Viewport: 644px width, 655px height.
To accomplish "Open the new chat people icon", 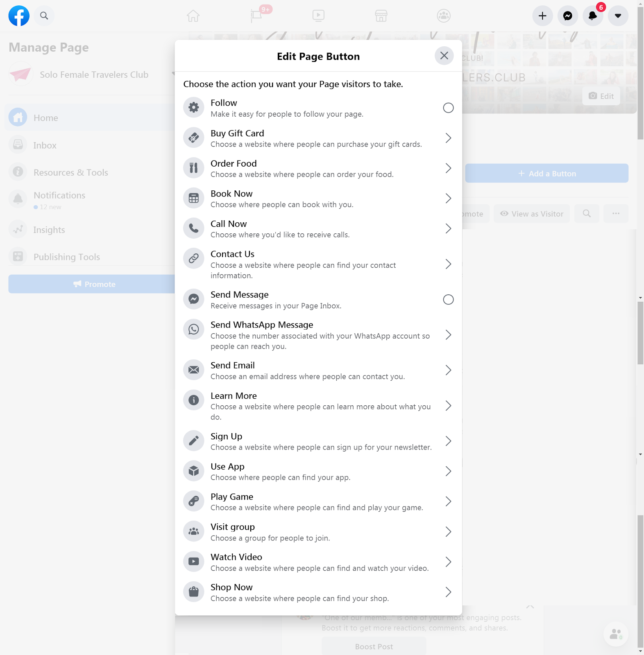I will coord(616,634).
